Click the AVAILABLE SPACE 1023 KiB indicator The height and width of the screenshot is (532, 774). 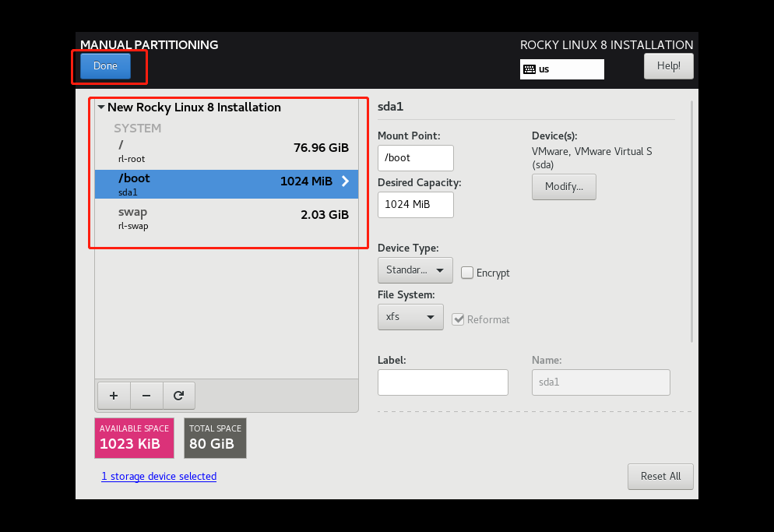134,439
